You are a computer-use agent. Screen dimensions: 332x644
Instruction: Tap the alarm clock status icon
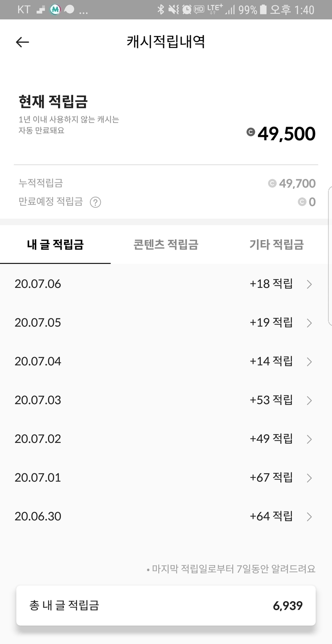tap(186, 9)
